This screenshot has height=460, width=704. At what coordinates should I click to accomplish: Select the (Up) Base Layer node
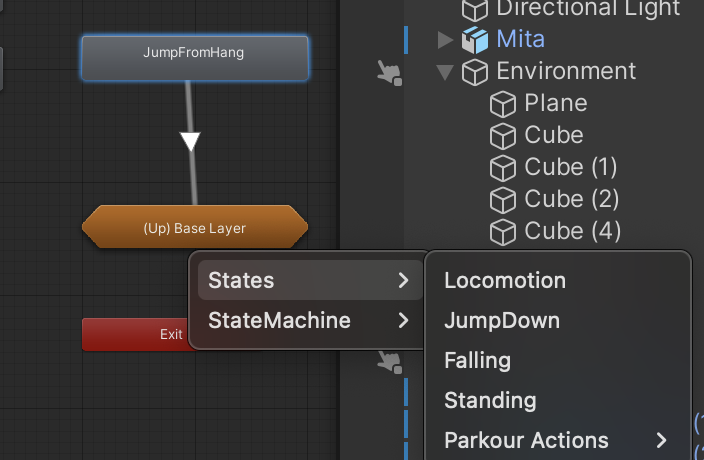pos(194,228)
